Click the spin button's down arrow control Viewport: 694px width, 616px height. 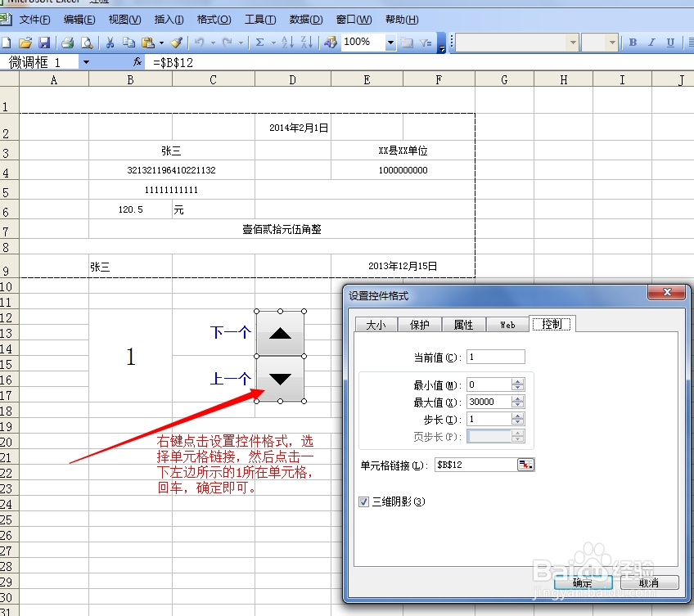click(280, 379)
